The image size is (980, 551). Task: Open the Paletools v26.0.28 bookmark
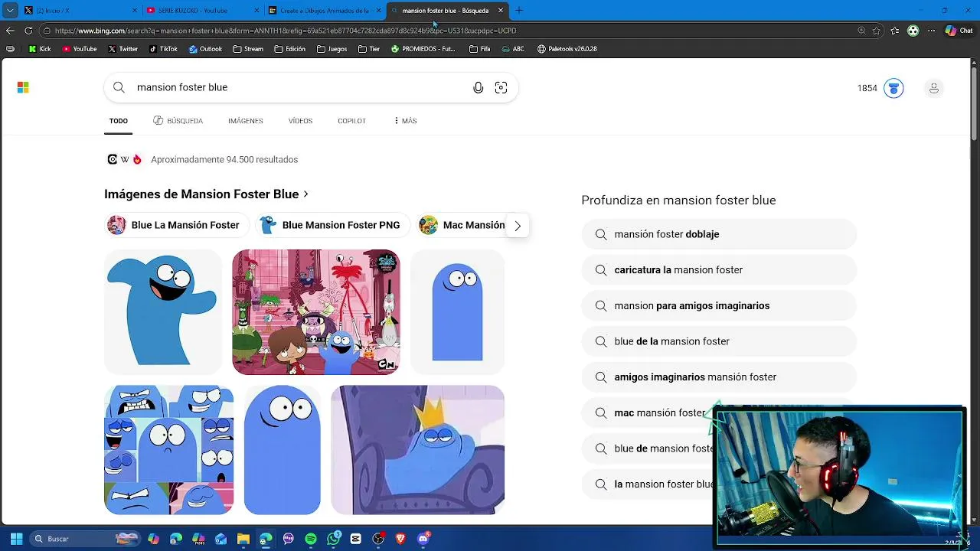(567, 49)
